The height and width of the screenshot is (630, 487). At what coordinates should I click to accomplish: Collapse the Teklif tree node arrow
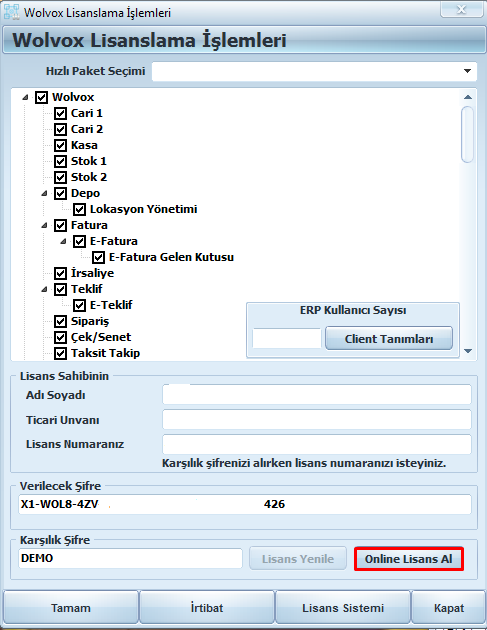pos(44,289)
